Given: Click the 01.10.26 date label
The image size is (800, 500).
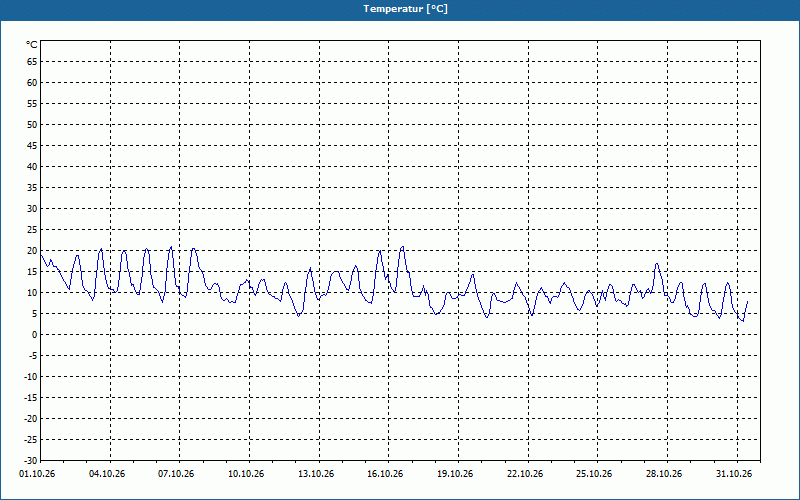Looking at the screenshot, I should tap(37, 474).
